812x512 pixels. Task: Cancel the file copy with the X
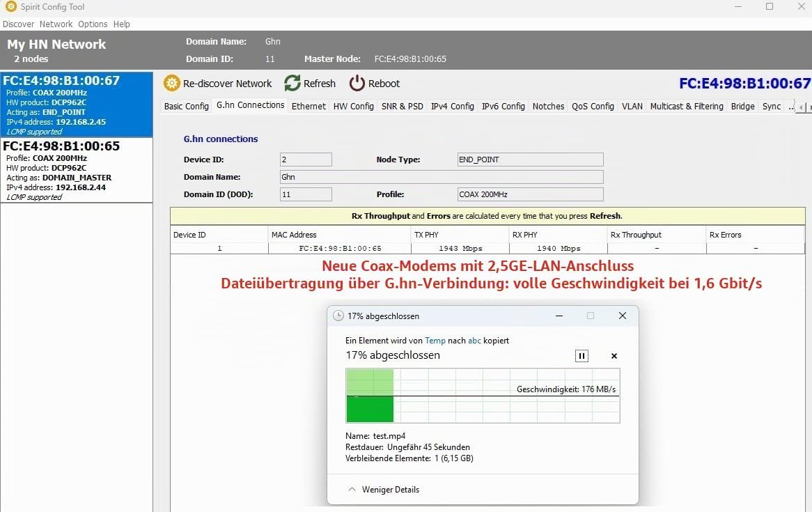pos(614,356)
